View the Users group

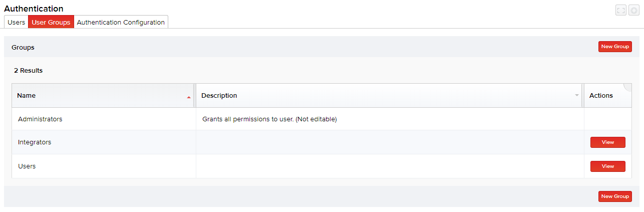click(607, 166)
